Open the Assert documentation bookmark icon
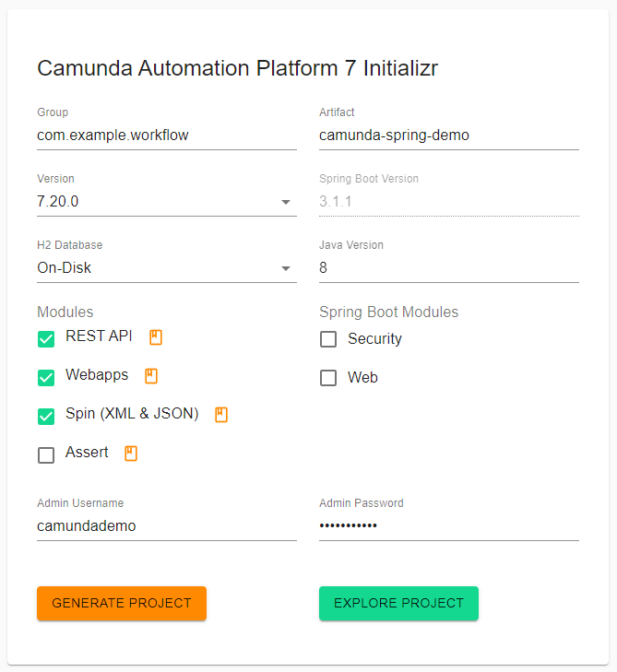 (x=131, y=453)
